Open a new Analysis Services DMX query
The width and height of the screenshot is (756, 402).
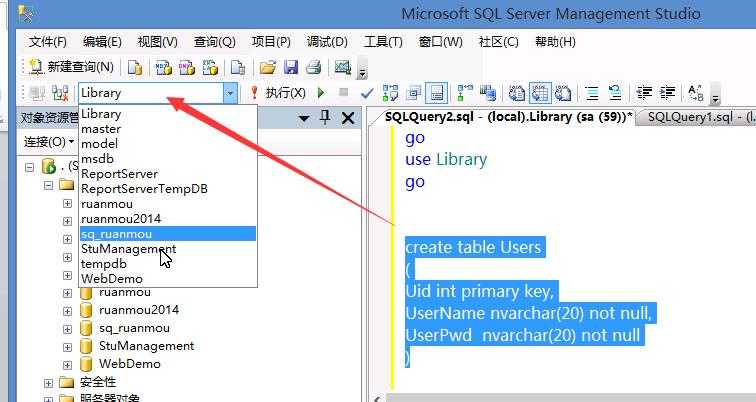pos(187,67)
